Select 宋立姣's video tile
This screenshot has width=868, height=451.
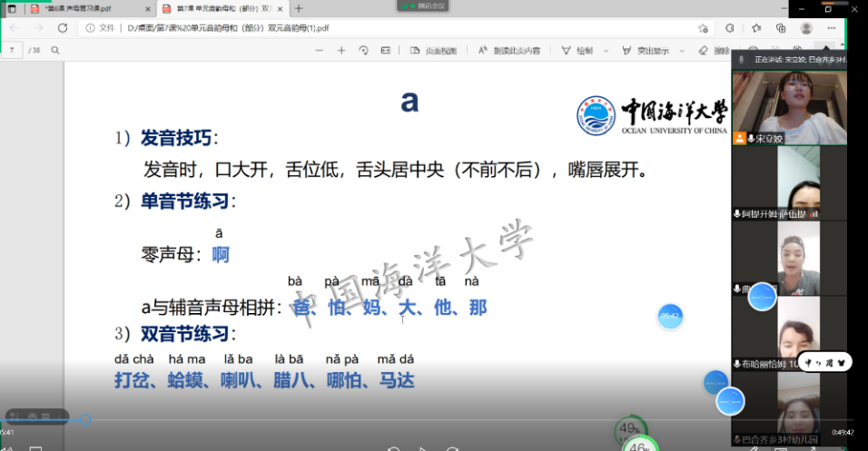[x=789, y=107]
